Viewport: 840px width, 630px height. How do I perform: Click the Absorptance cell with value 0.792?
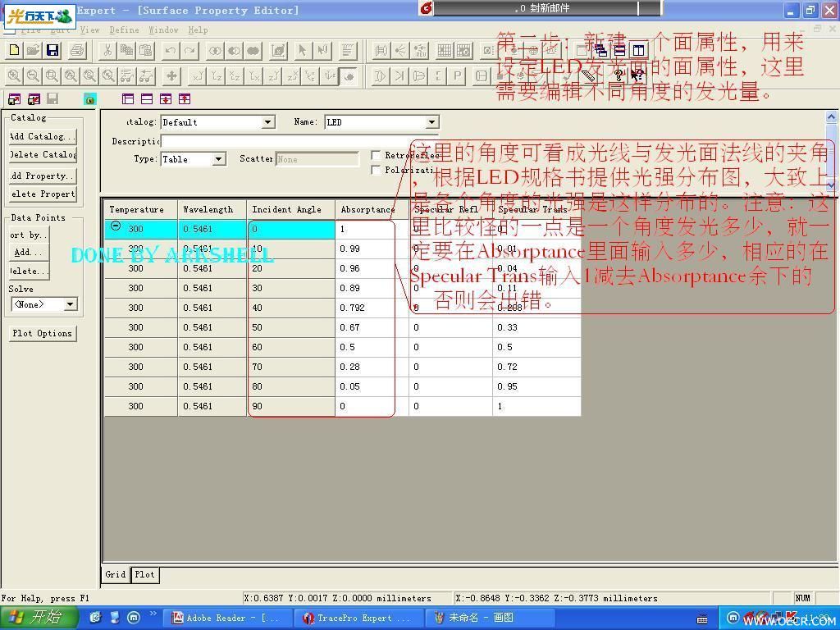point(372,308)
